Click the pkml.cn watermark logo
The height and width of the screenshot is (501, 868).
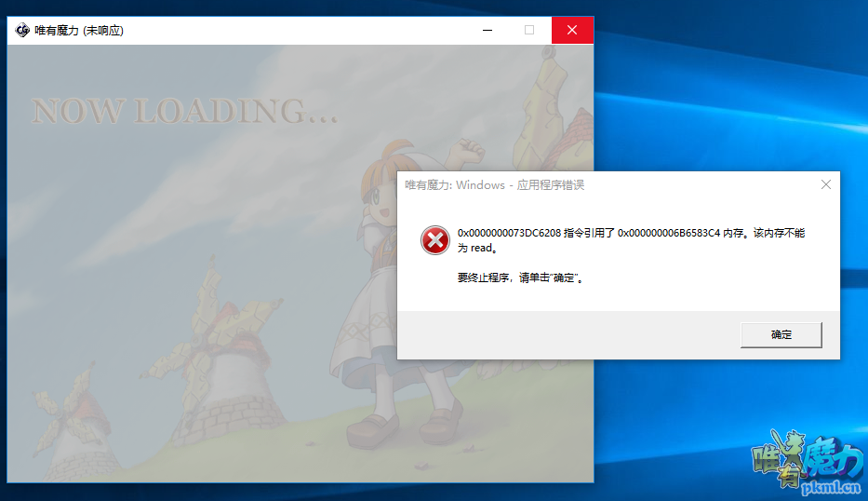(807, 462)
